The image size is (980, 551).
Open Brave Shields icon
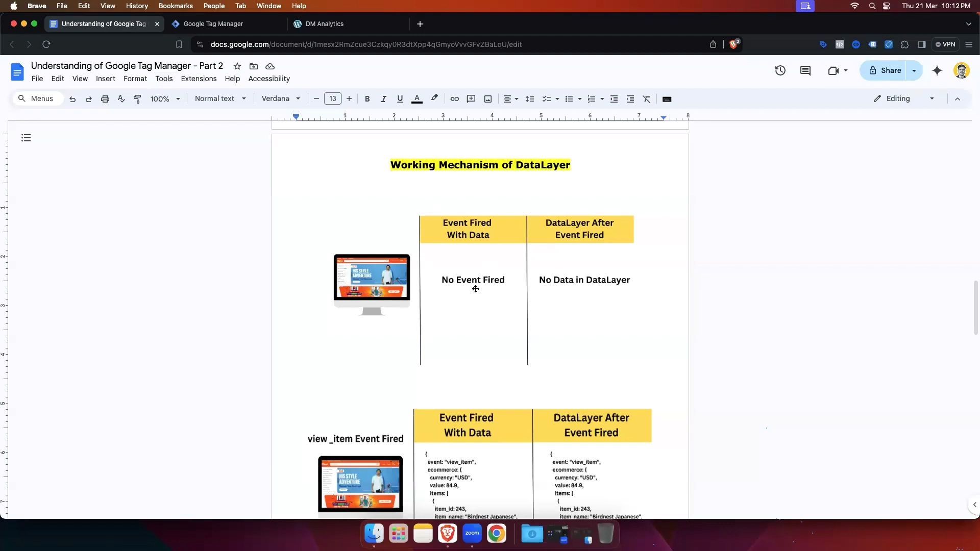point(734,44)
